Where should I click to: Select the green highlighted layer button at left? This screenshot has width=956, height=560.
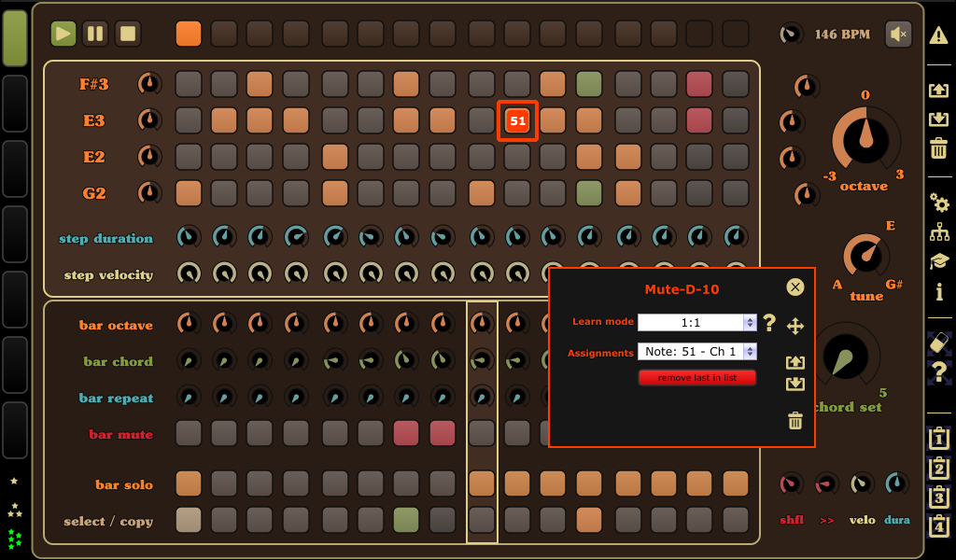tap(15, 37)
